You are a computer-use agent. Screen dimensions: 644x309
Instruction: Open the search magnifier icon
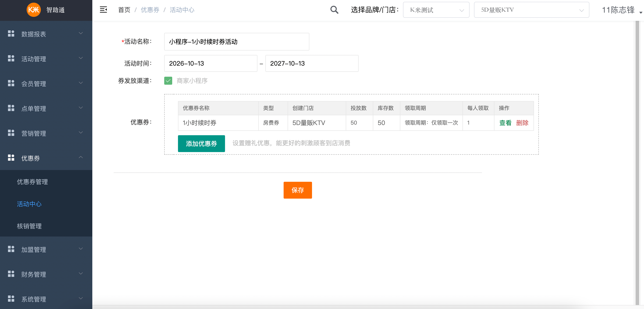[334, 10]
